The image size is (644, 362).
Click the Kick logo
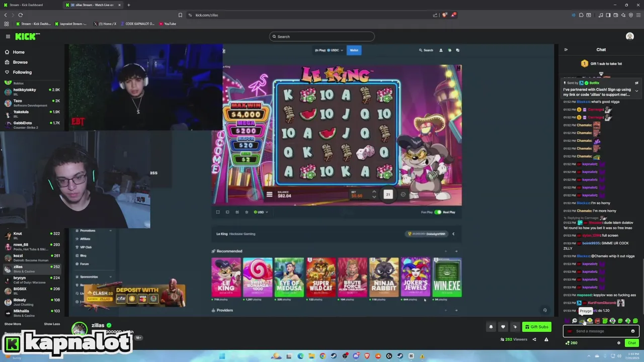click(27, 36)
